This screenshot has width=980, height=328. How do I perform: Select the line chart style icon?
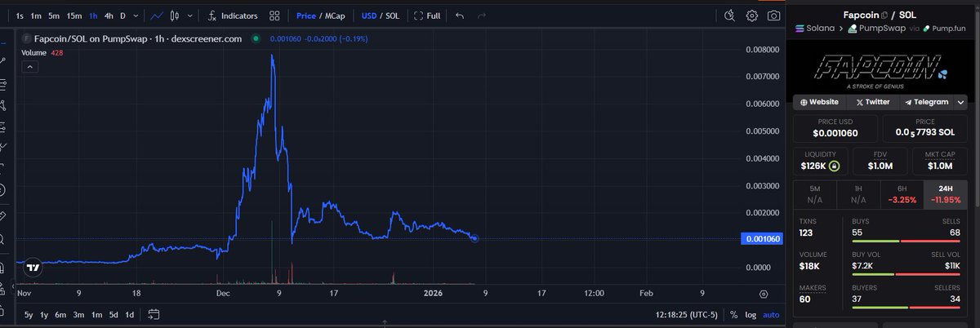point(157,16)
